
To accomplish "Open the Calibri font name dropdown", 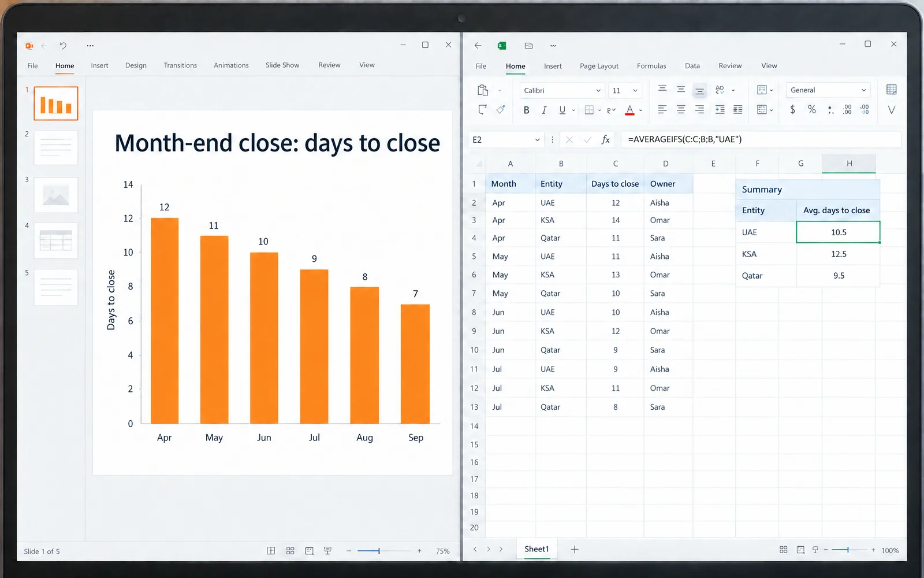I will 598,91.
